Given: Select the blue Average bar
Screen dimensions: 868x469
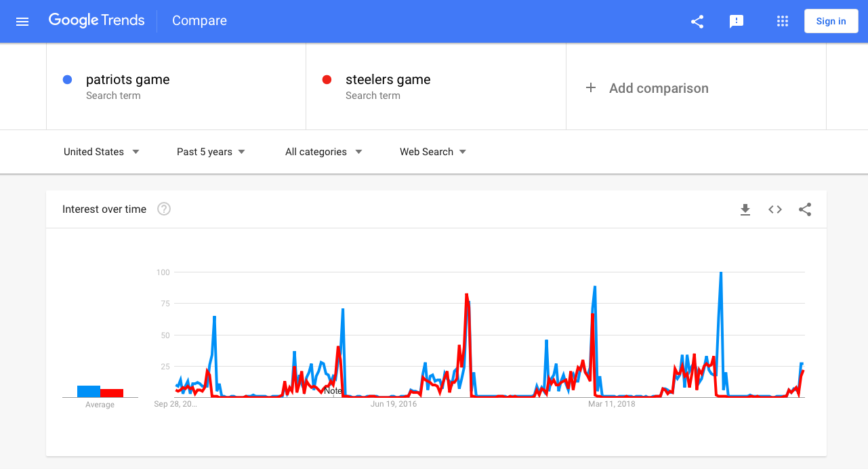Looking at the screenshot, I should tap(89, 390).
